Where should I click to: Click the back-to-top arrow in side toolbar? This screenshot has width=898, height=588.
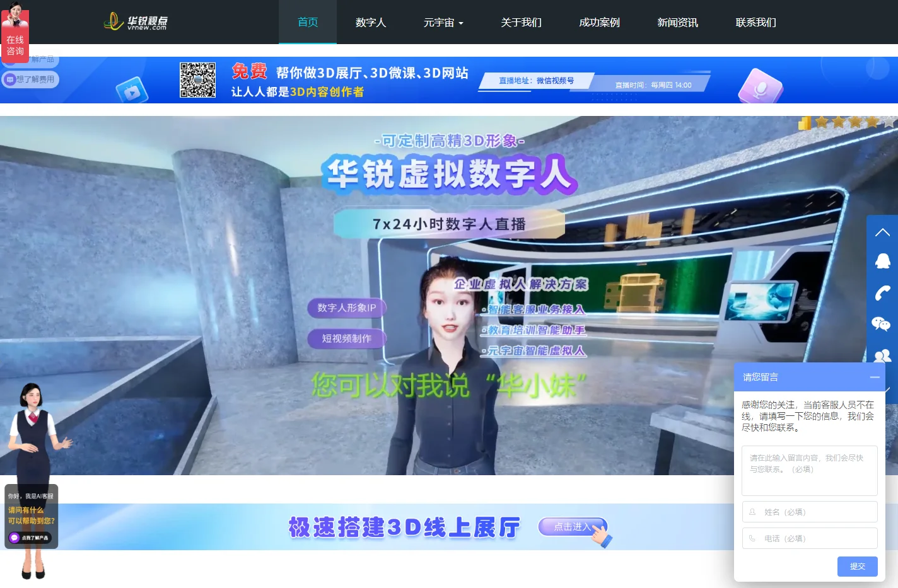click(x=882, y=233)
